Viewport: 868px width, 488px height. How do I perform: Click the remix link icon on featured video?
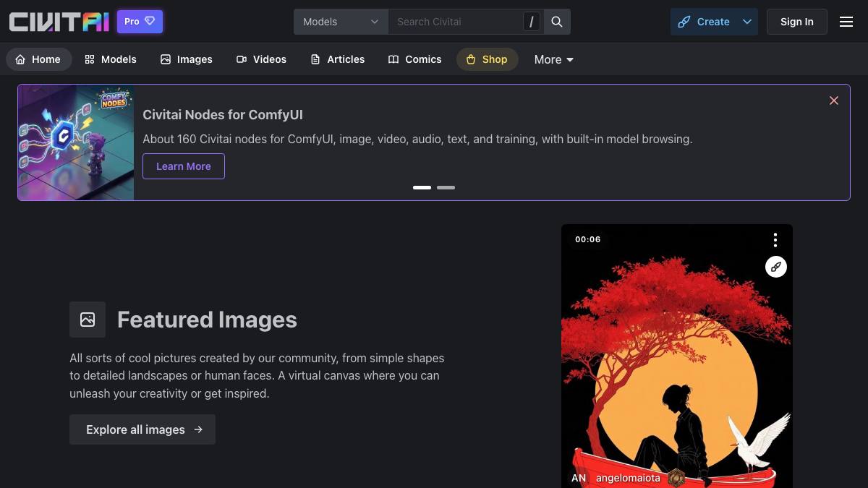(775, 267)
